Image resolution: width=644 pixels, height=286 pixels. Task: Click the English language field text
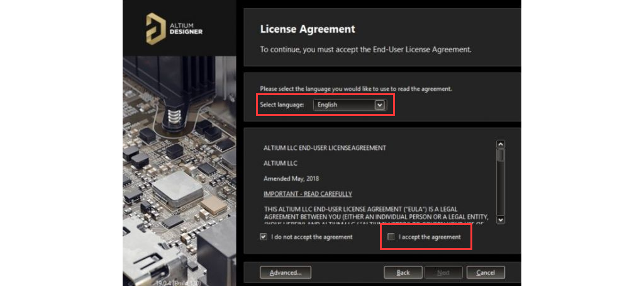327,105
